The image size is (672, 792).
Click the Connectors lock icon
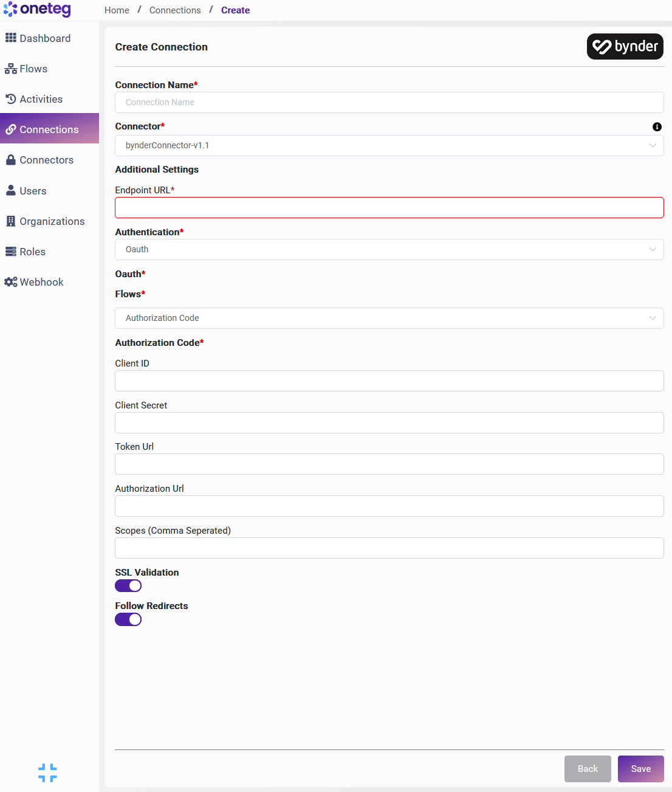10,160
